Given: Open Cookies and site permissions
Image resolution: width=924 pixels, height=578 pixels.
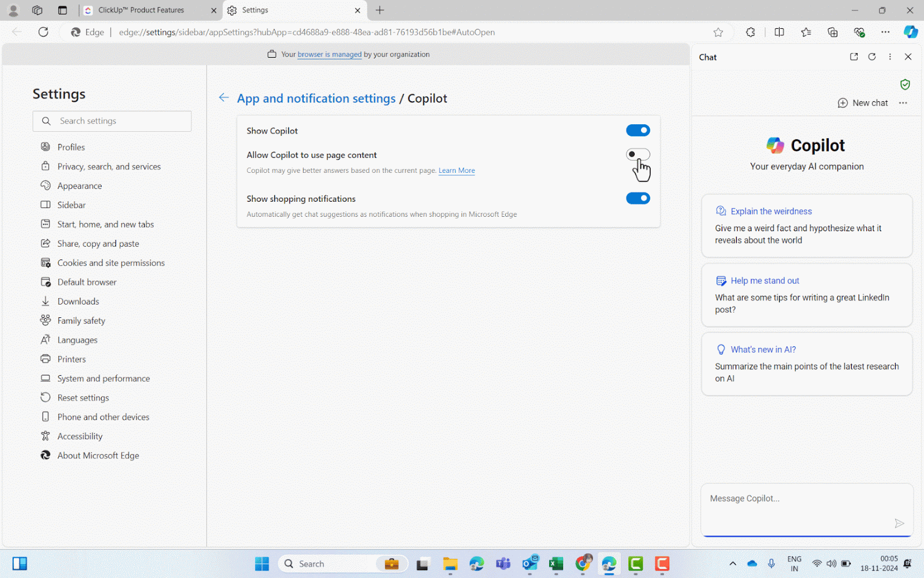Looking at the screenshot, I should (111, 263).
